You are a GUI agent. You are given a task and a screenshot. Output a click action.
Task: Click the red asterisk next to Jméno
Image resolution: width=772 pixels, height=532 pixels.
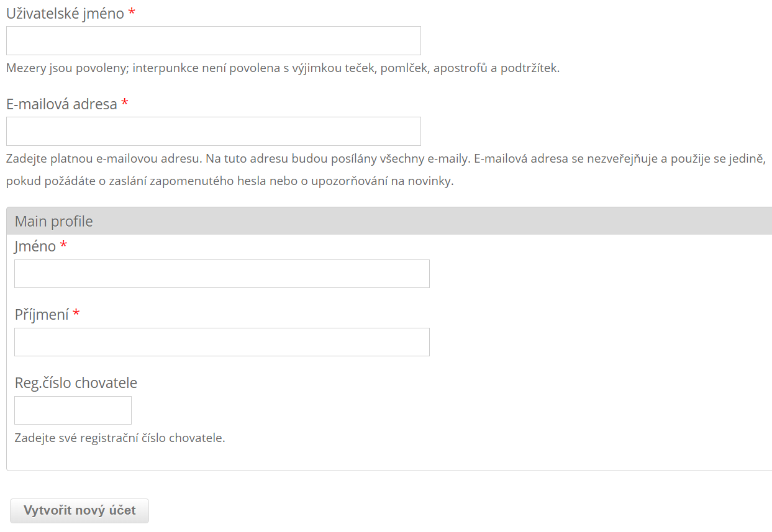tap(63, 246)
